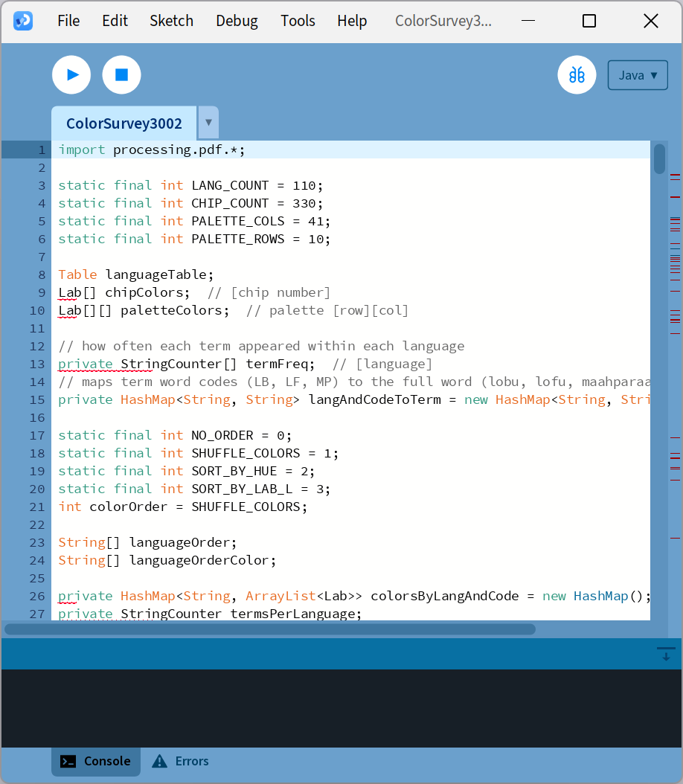Open the Sketch menu
Viewport: 683px width, 784px height.
tap(171, 21)
